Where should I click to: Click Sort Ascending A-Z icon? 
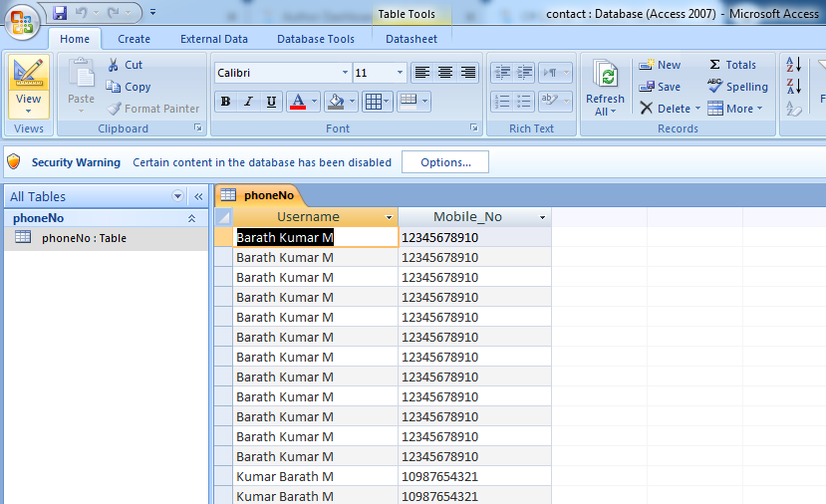(794, 65)
